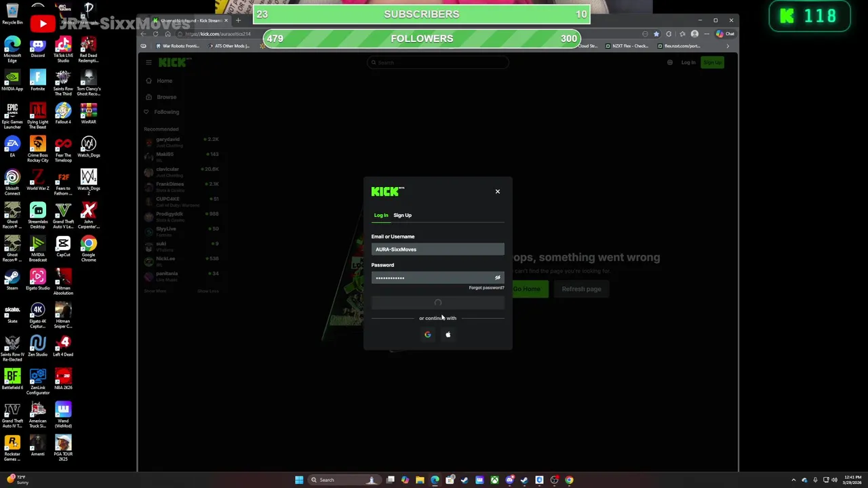Open Chrome from the taskbar
This screenshot has width=868, height=488.
569,480
